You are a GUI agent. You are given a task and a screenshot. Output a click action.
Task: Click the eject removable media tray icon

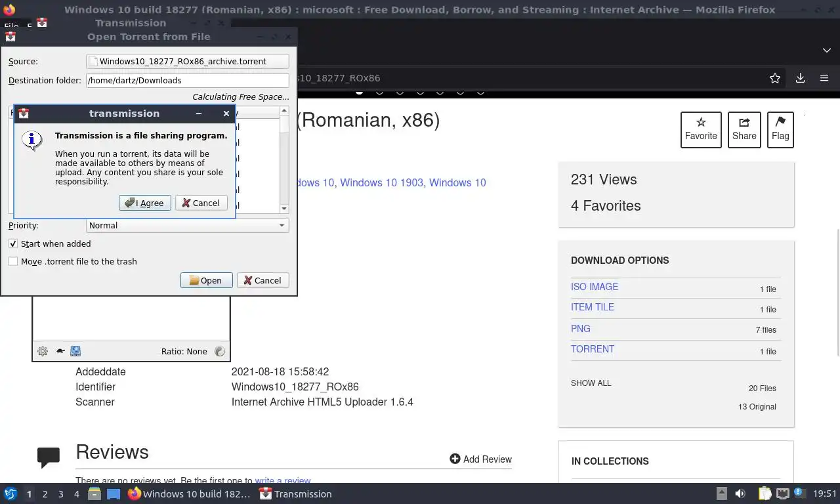(721, 493)
